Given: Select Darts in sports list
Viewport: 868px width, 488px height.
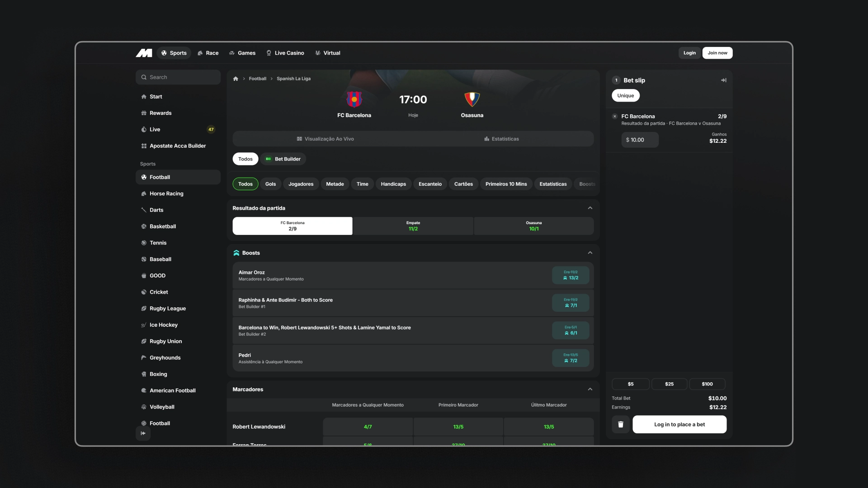Looking at the screenshot, I should pyautogui.click(x=178, y=210).
